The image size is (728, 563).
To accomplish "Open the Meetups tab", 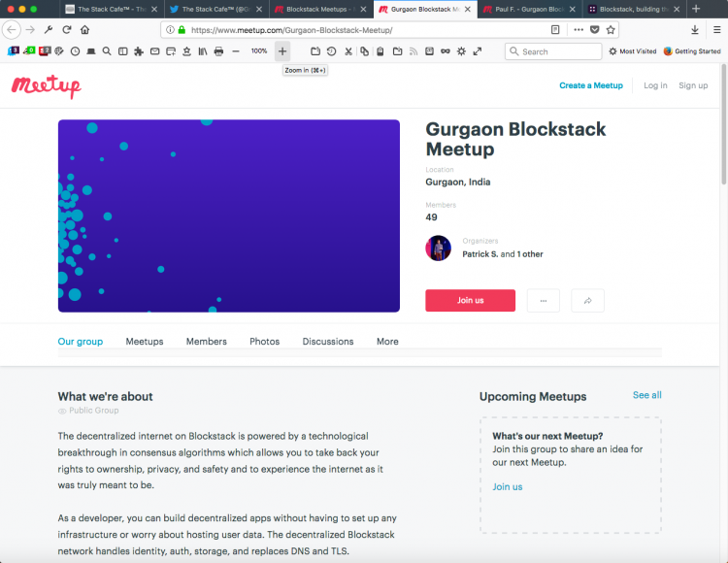I will (x=145, y=342).
